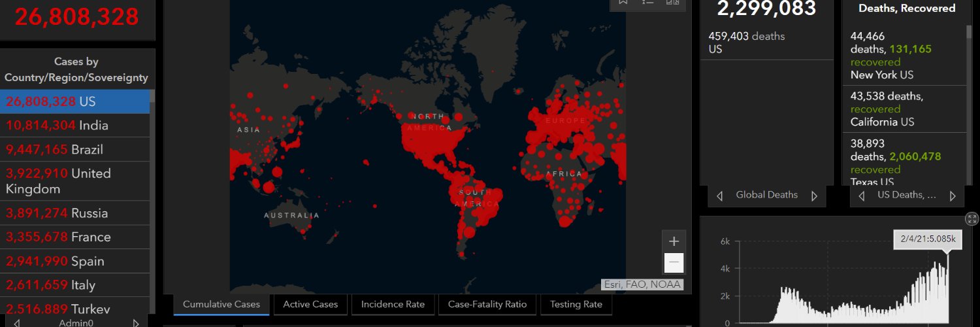Click the Australia label on map
Viewport: 980px width, 327px height.
click(292, 215)
